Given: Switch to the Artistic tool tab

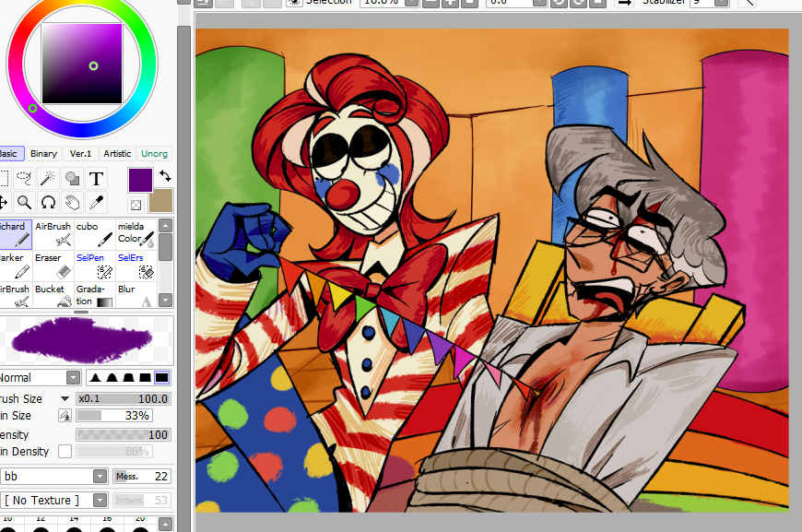Looking at the screenshot, I should coord(117,153).
